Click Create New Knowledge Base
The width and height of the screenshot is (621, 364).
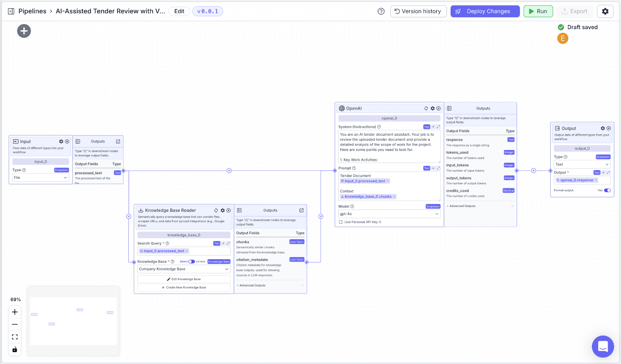click(x=184, y=288)
